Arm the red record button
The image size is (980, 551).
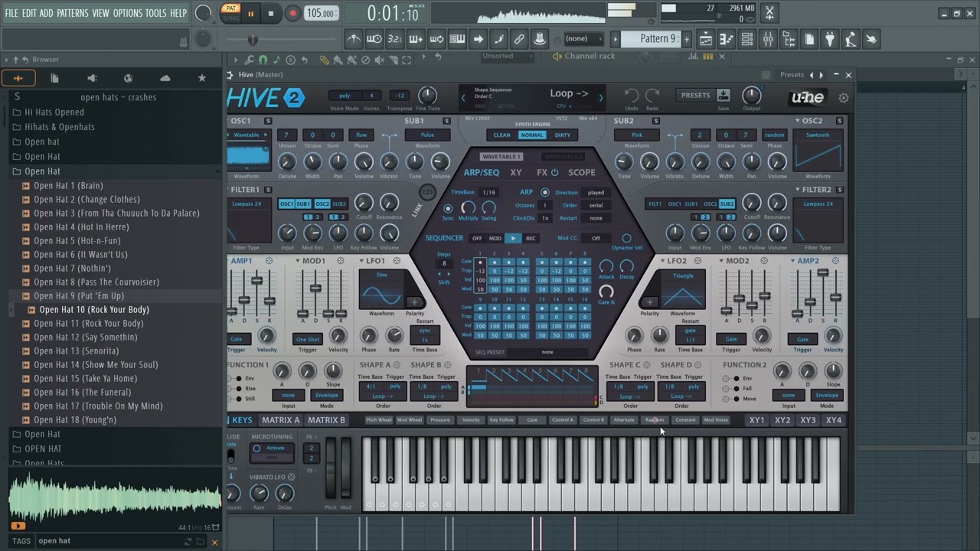coord(292,13)
